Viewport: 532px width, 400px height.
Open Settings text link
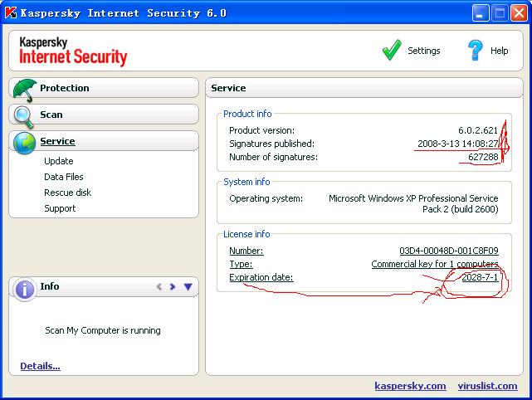point(424,51)
